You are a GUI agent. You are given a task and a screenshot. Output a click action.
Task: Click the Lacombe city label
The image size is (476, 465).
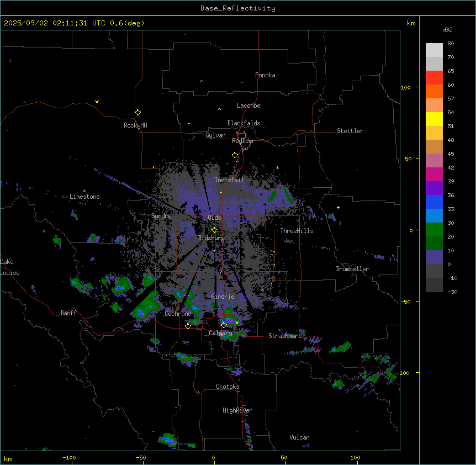pos(248,105)
